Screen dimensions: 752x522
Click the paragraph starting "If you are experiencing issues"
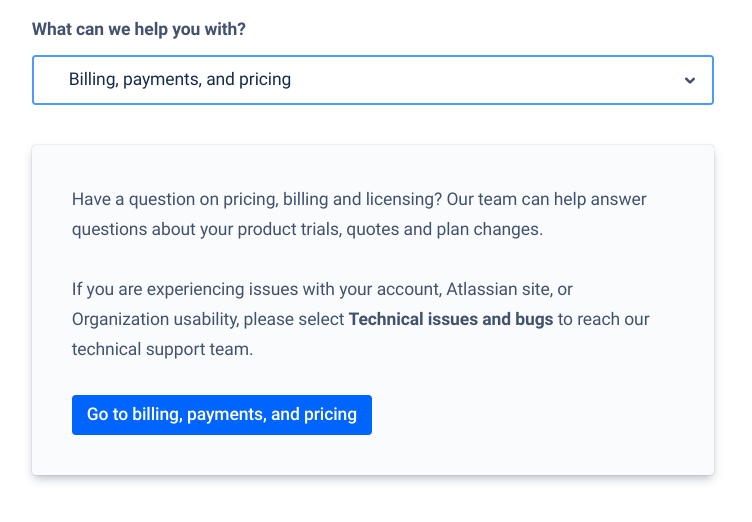[x=359, y=320]
